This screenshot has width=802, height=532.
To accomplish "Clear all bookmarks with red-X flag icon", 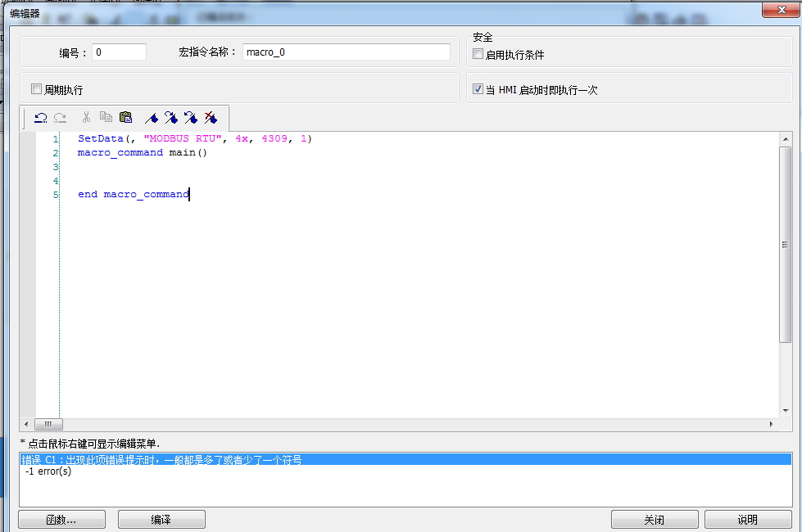I will [211, 118].
